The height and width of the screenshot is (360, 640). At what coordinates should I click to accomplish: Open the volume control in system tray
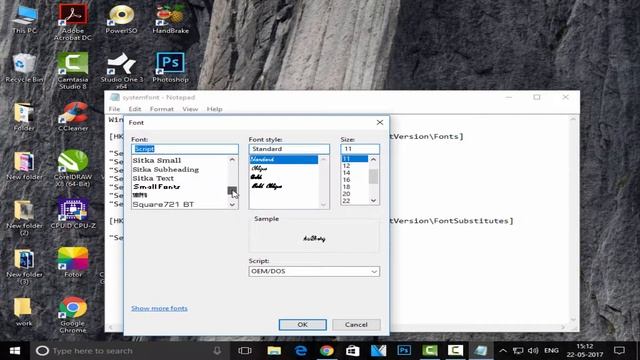(533, 351)
